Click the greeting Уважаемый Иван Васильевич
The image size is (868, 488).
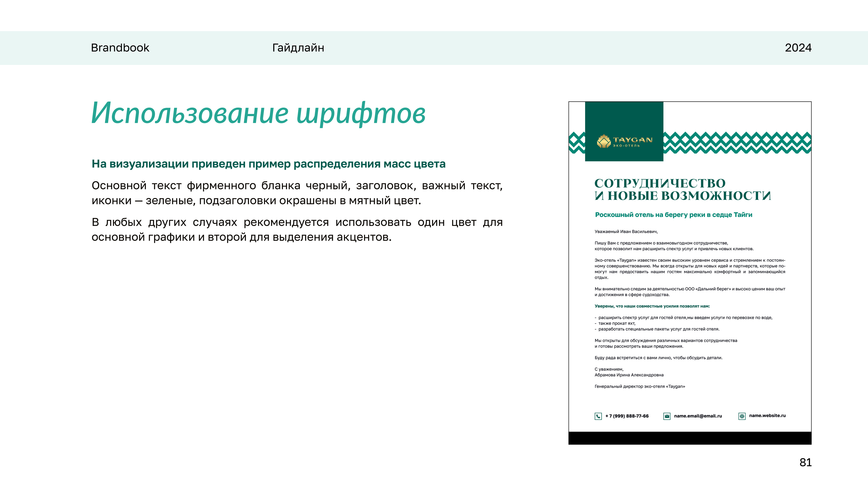pos(626,232)
